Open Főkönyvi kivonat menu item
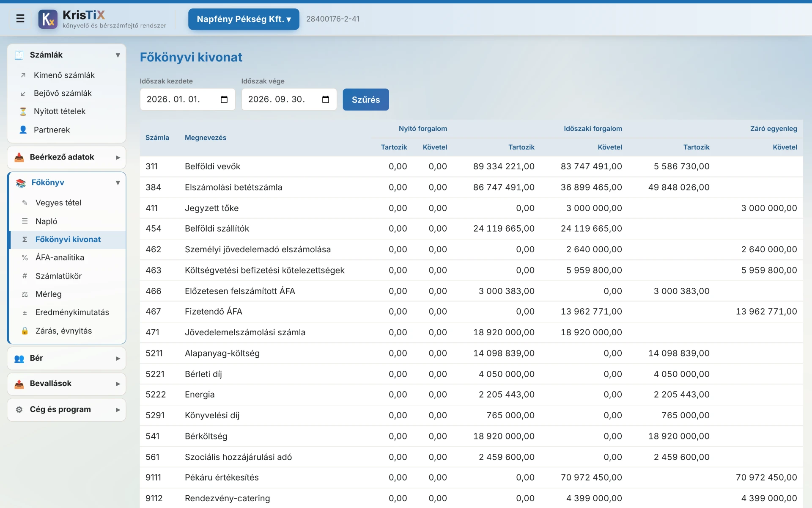812x508 pixels. pos(68,240)
